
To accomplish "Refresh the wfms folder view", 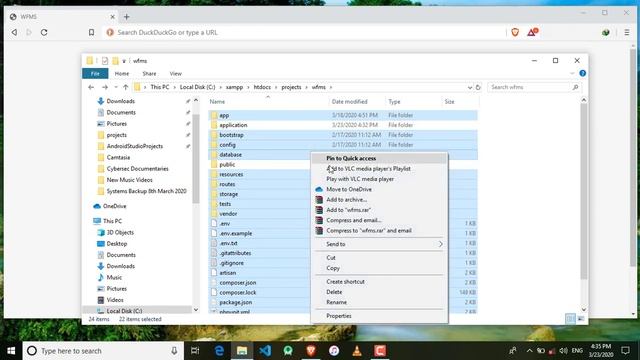I will (478, 87).
